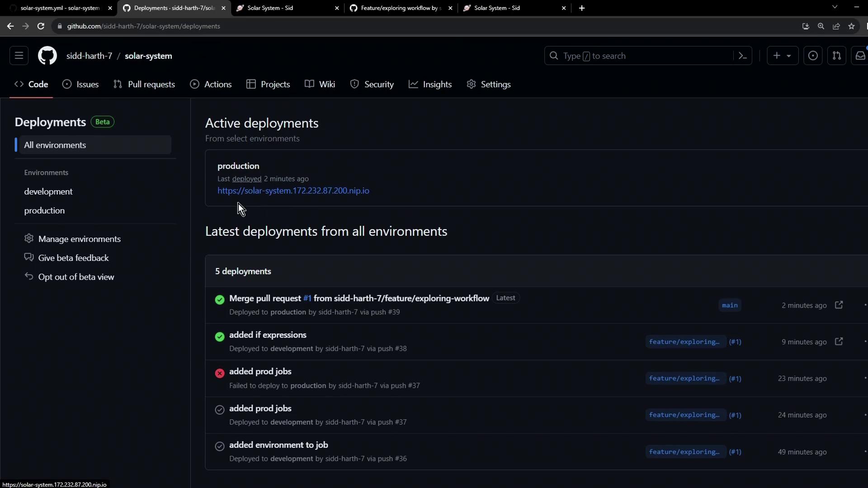
Task: Click the main branch label
Action: pyautogui.click(x=730, y=305)
